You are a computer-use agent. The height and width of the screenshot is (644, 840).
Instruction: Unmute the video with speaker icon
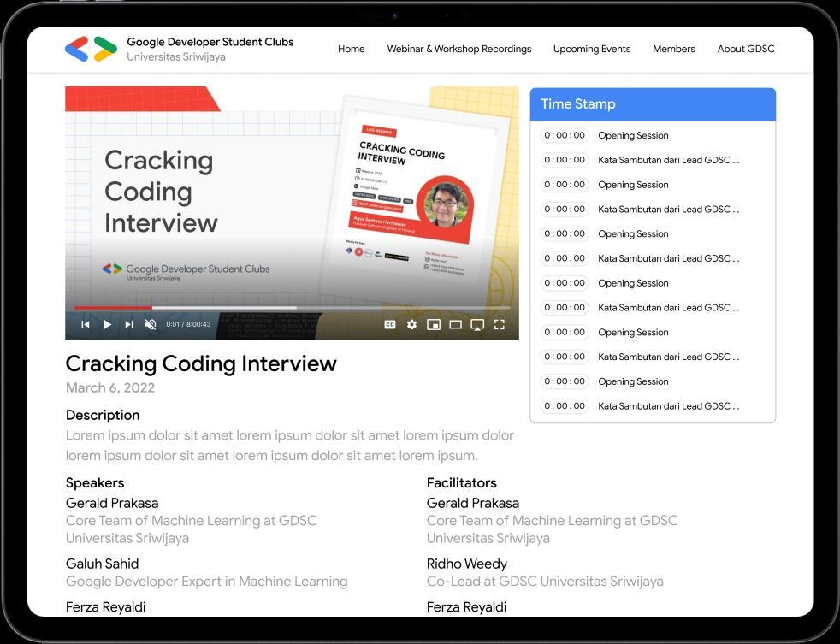pos(151,324)
